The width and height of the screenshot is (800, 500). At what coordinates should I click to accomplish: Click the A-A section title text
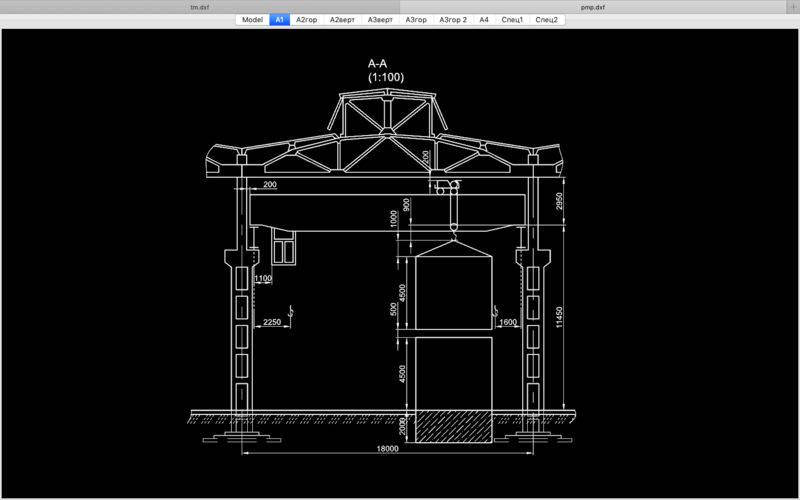coord(378,64)
